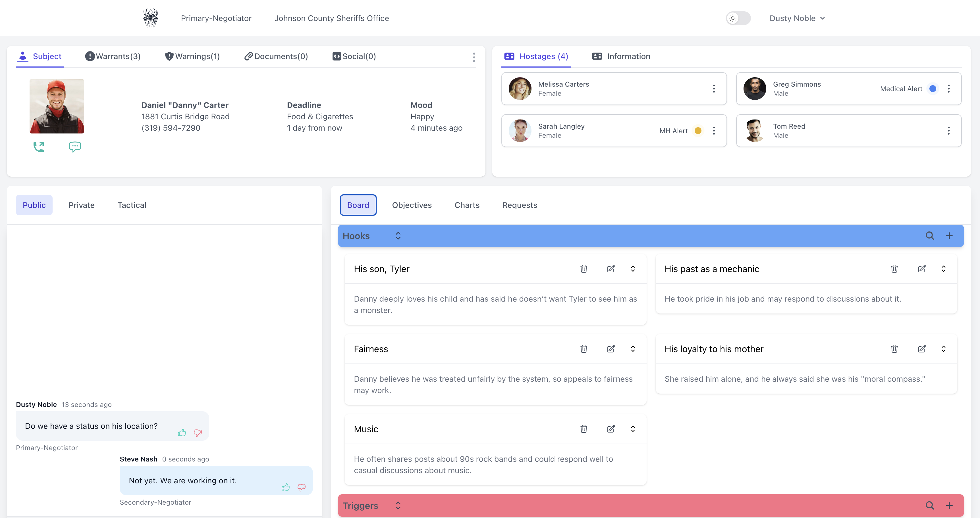The width and height of the screenshot is (980, 518).
Task: Click Johnson County Sheriffs Office link
Action: point(332,18)
